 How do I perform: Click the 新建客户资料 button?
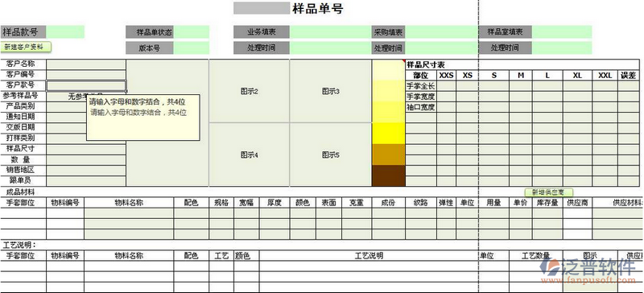click(x=26, y=47)
